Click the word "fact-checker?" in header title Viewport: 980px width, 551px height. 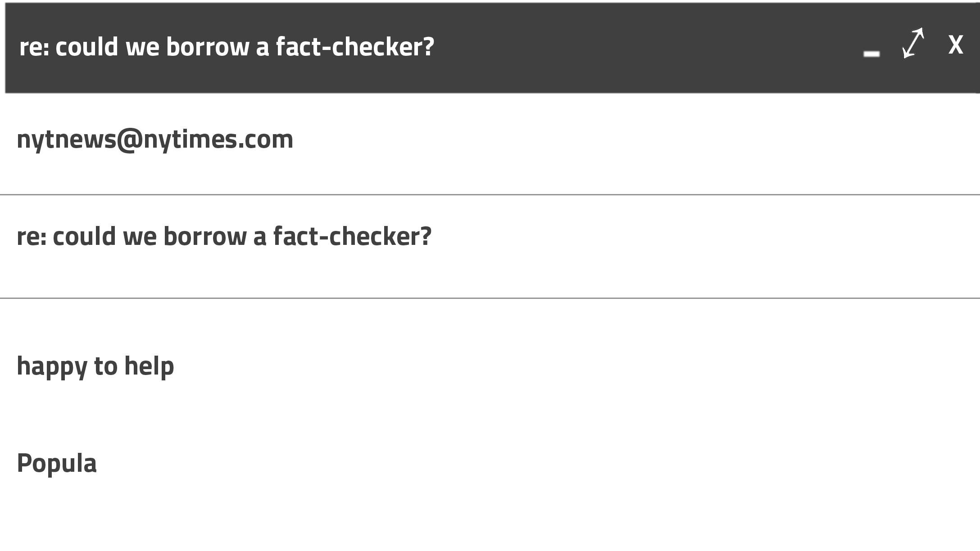tap(355, 47)
